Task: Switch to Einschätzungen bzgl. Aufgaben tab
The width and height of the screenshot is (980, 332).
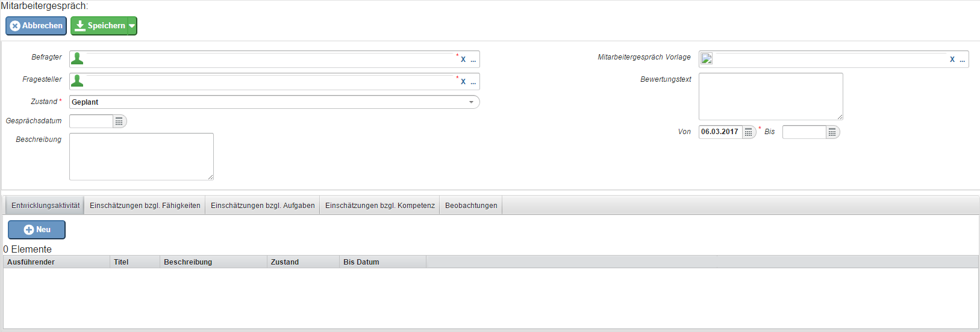Action: [263, 206]
